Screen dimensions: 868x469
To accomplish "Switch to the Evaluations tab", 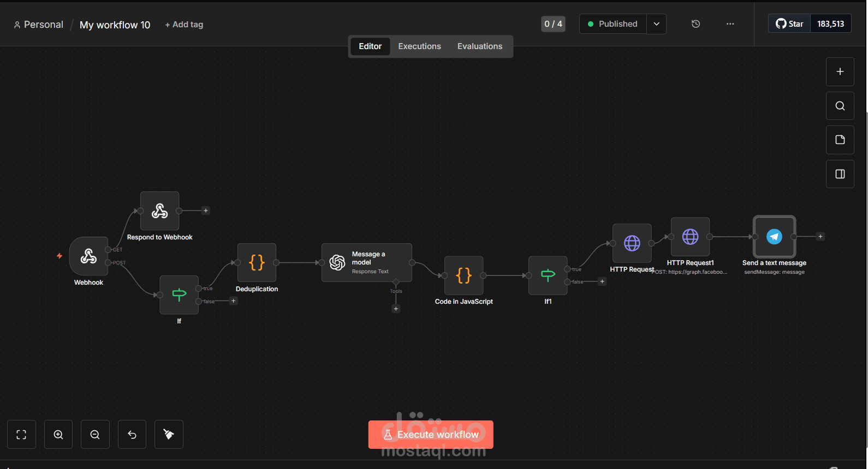I will 480,46.
